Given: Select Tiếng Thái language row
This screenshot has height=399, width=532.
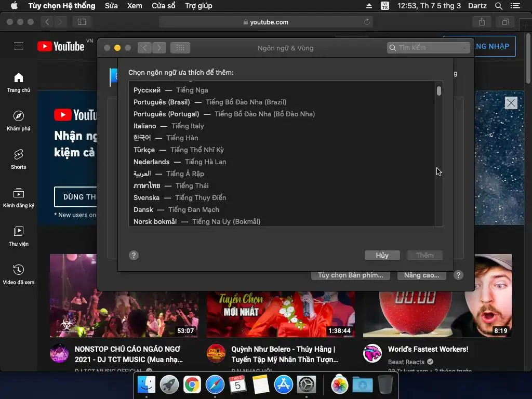Looking at the screenshot, I should pos(282,185).
